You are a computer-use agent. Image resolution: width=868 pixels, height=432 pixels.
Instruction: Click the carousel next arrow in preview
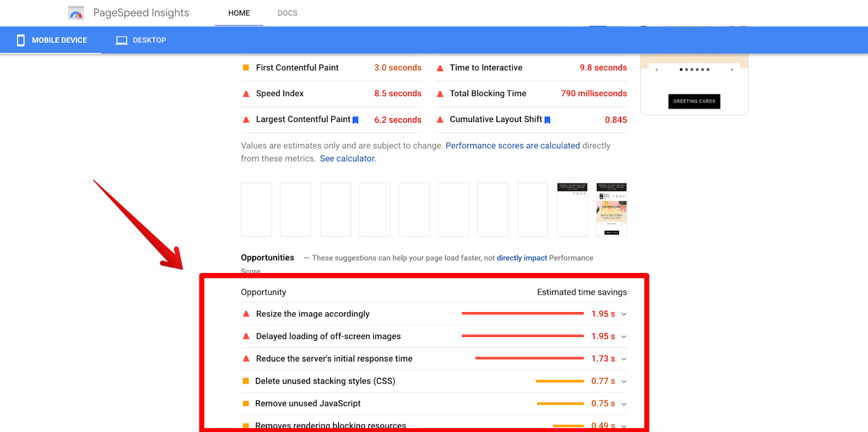click(x=732, y=69)
